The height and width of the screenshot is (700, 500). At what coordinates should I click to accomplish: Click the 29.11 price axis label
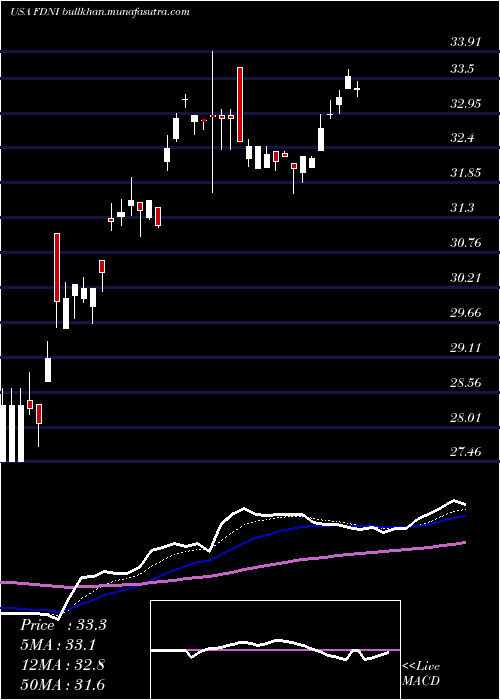[466, 347]
